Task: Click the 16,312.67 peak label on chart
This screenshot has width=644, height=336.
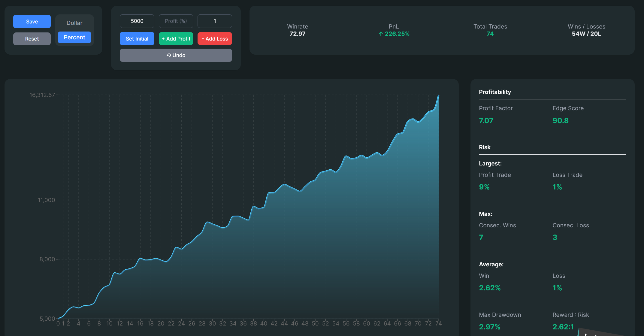Action: point(42,95)
